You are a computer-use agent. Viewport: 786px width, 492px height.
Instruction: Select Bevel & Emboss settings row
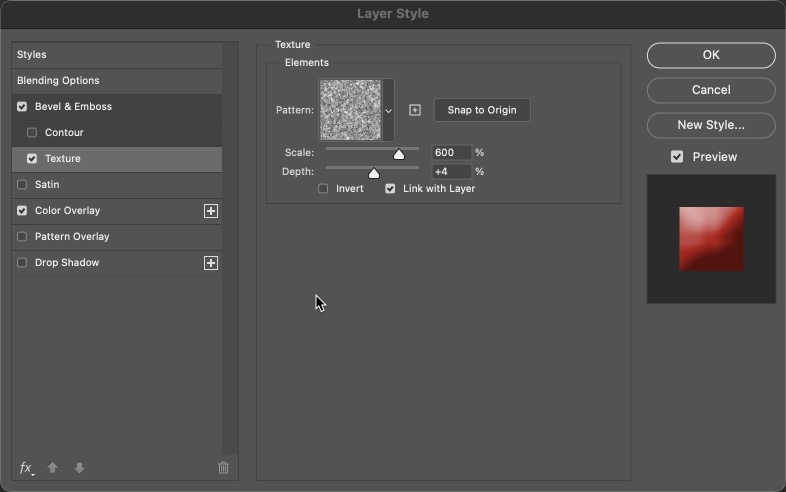pyautogui.click(x=117, y=106)
